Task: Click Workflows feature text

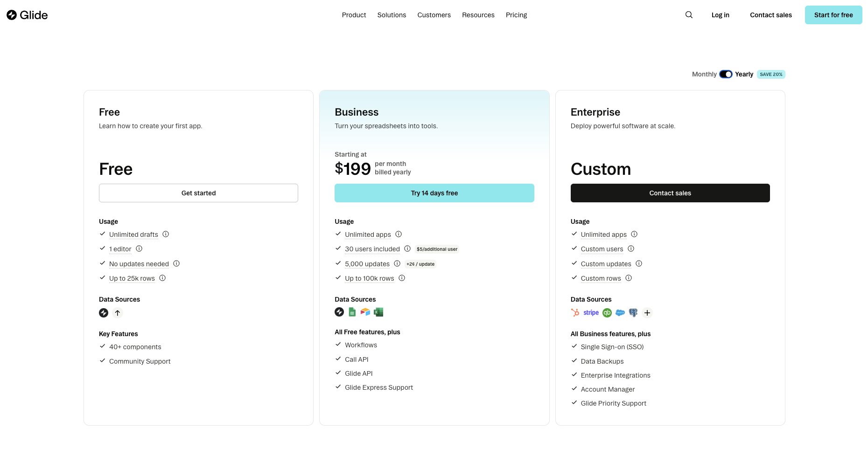Action: 361,345
